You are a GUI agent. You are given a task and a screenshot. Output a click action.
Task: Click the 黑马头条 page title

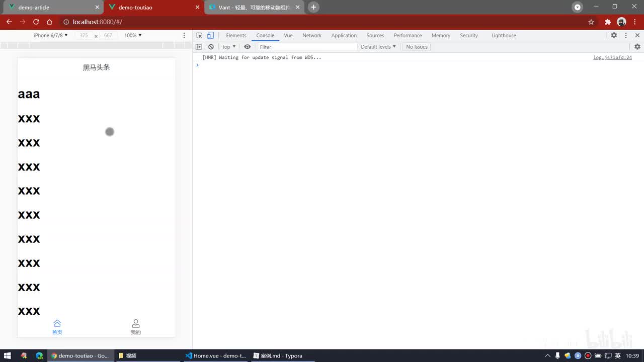[x=96, y=67]
